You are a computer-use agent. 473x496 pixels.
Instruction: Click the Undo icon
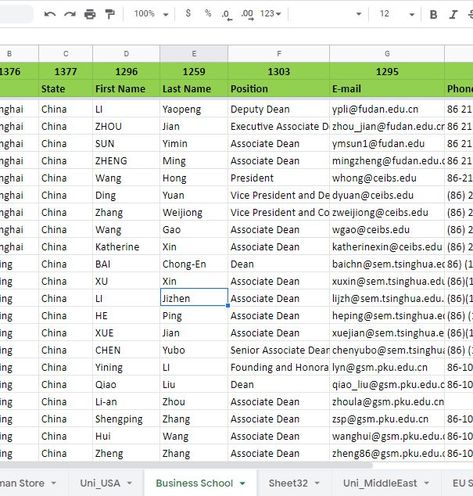pos(50,14)
